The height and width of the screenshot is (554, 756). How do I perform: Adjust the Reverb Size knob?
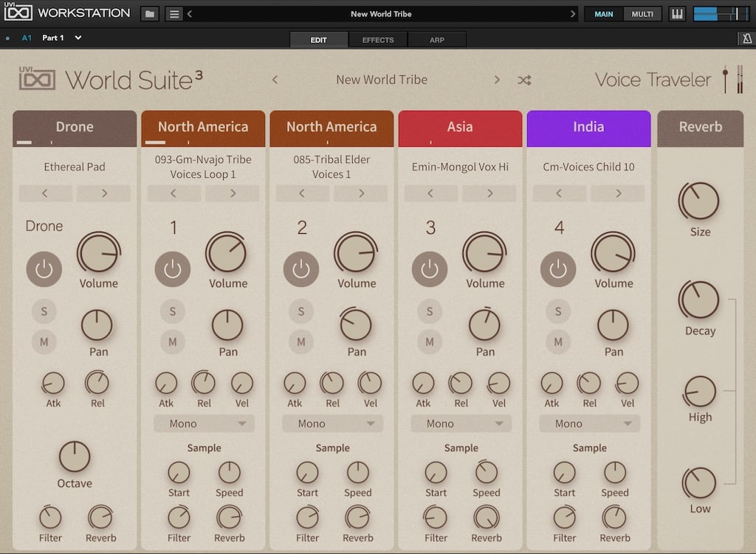click(x=699, y=201)
